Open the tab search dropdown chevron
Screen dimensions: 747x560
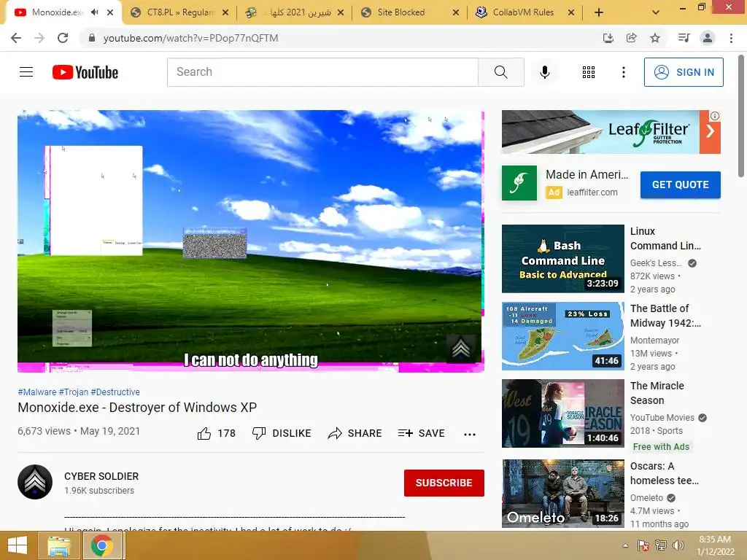[656, 12]
